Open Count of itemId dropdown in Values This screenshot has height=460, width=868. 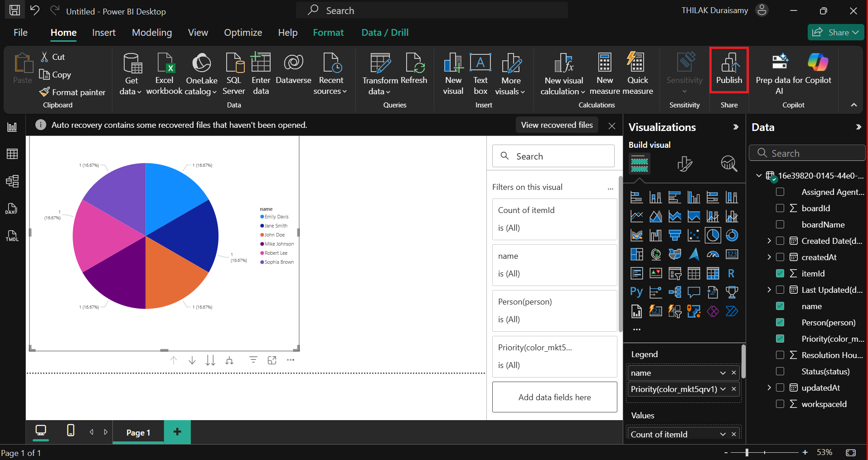point(723,434)
